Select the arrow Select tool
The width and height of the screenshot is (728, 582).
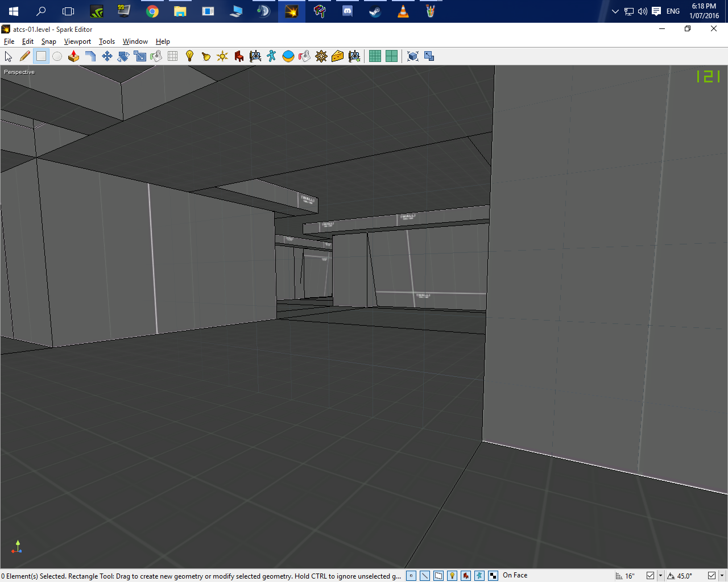9,56
